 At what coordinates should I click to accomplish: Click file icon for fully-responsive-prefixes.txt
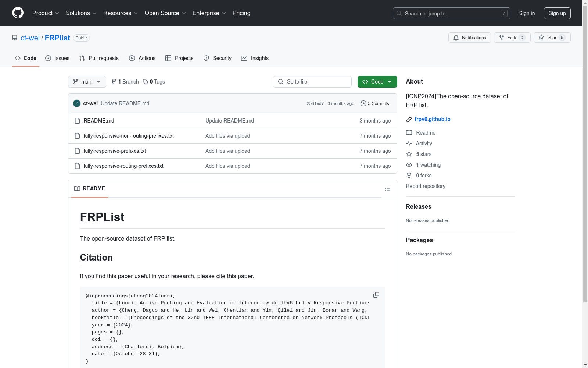pos(77,151)
